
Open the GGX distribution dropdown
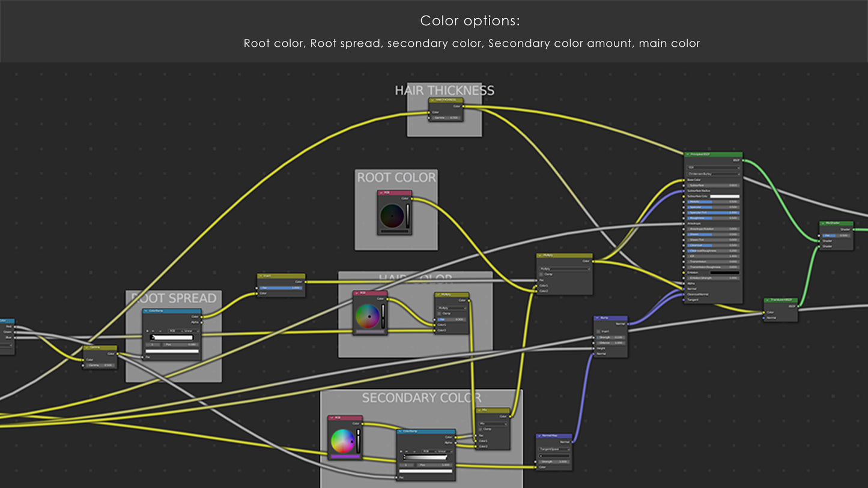click(x=713, y=167)
